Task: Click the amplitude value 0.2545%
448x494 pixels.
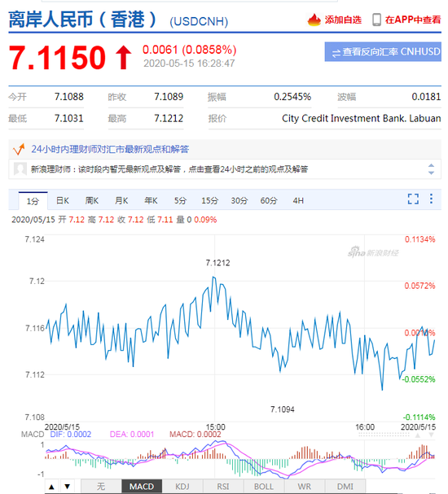Action: (x=292, y=96)
